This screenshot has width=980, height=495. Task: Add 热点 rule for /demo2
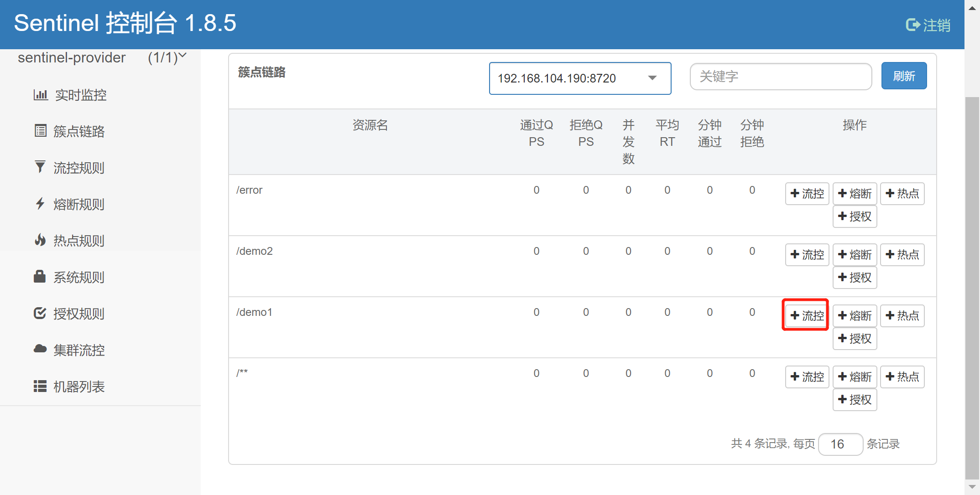[x=902, y=255]
